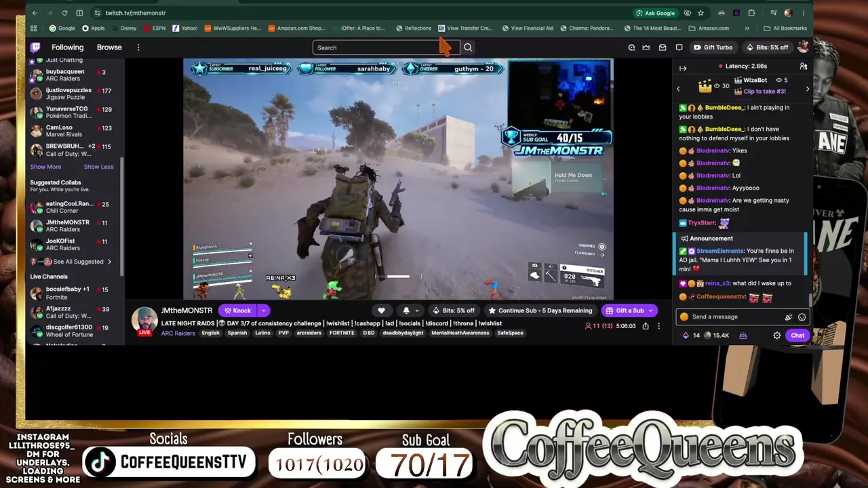Open buybacqueen channel in sidebar
Image resolution: width=868 pixels, height=488 pixels.
click(x=75, y=75)
